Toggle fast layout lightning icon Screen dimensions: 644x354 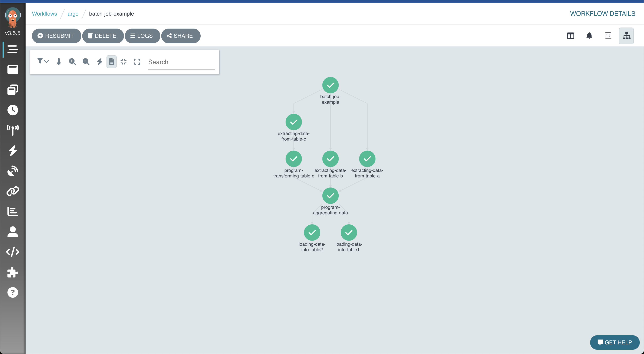click(x=99, y=62)
